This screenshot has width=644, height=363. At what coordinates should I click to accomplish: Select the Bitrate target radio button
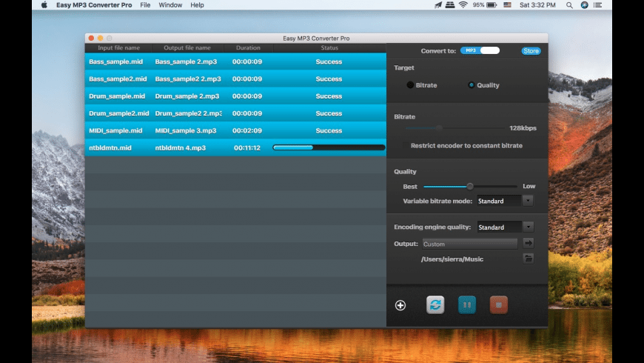tap(410, 85)
